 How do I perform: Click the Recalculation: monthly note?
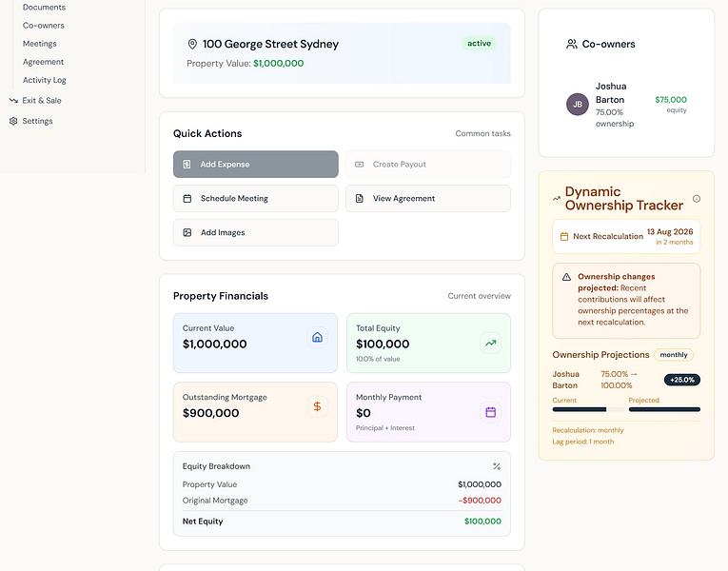pos(588,430)
